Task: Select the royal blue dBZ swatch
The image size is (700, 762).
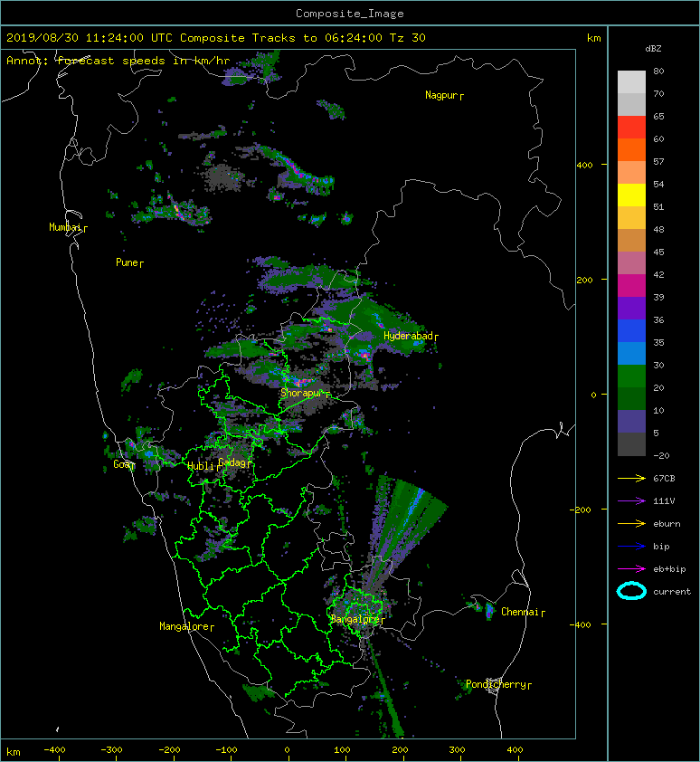Action: (x=631, y=330)
